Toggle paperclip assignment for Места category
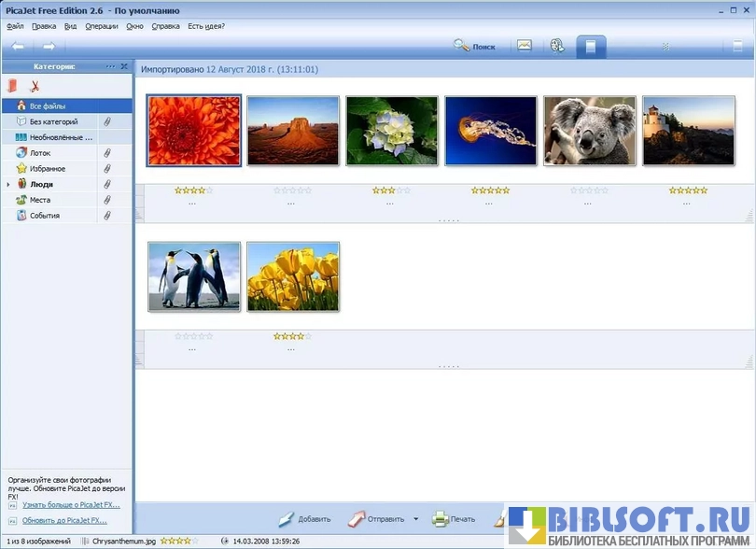756x549 pixels. point(107,200)
